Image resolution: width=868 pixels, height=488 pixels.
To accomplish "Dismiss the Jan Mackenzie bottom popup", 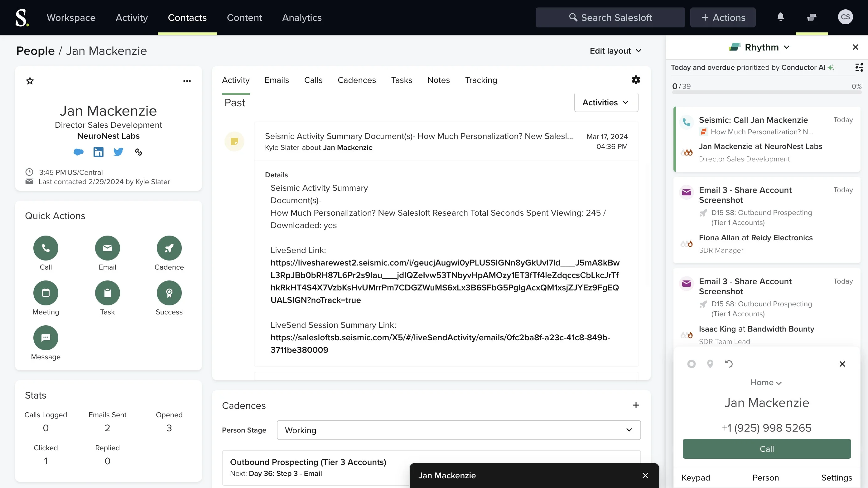I will point(645,476).
